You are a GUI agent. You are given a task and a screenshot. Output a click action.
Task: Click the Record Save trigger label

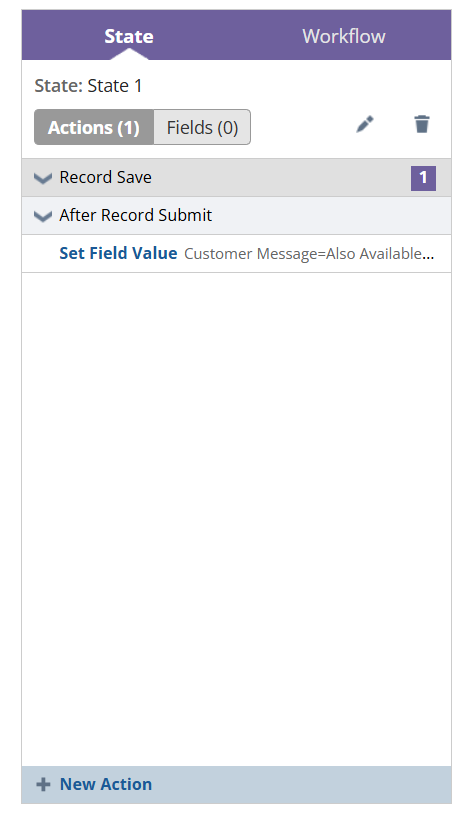(106, 178)
